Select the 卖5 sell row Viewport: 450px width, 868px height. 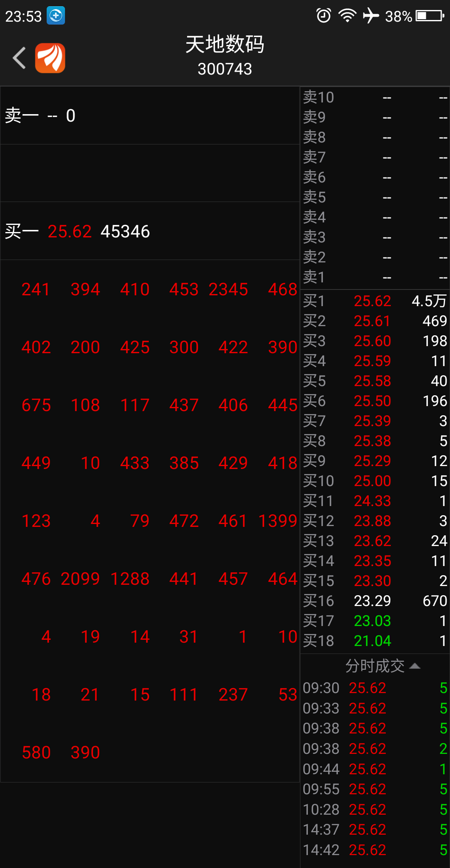pos(375,197)
